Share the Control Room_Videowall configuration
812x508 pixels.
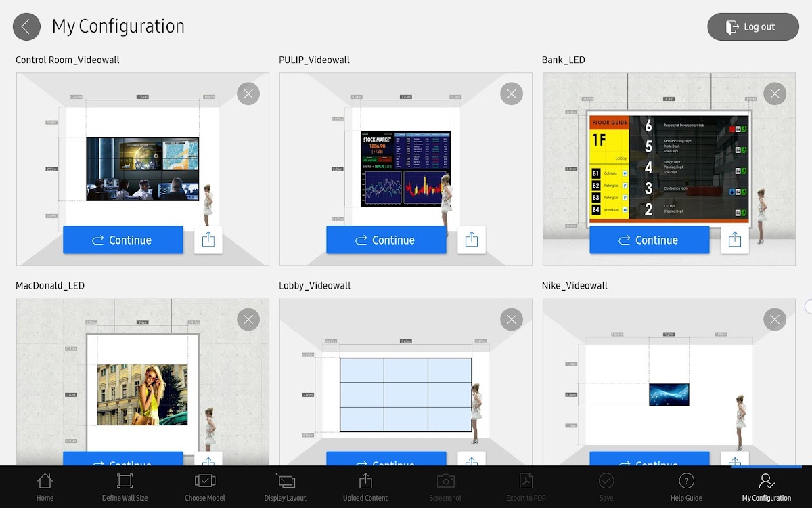coord(208,240)
